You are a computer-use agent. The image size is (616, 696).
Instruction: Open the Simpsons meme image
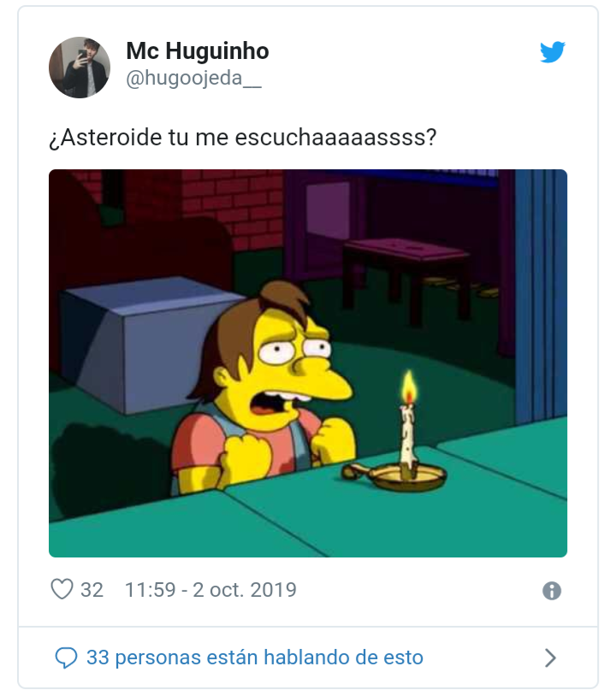click(308, 363)
